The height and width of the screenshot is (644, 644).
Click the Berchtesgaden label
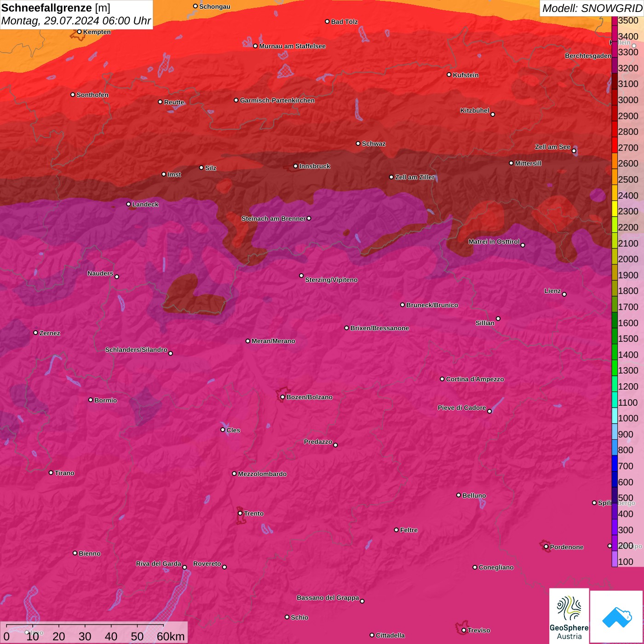(x=588, y=56)
